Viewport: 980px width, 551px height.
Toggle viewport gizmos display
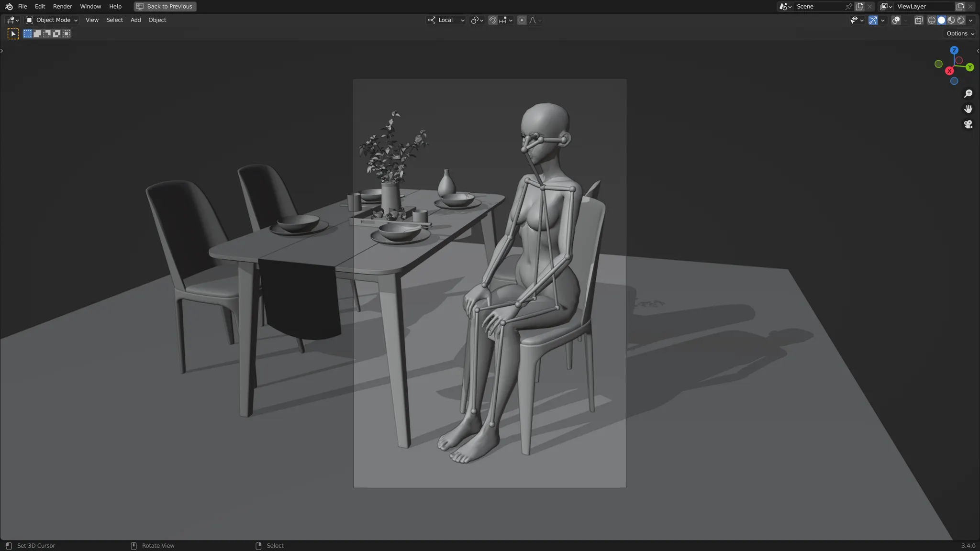(873, 20)
